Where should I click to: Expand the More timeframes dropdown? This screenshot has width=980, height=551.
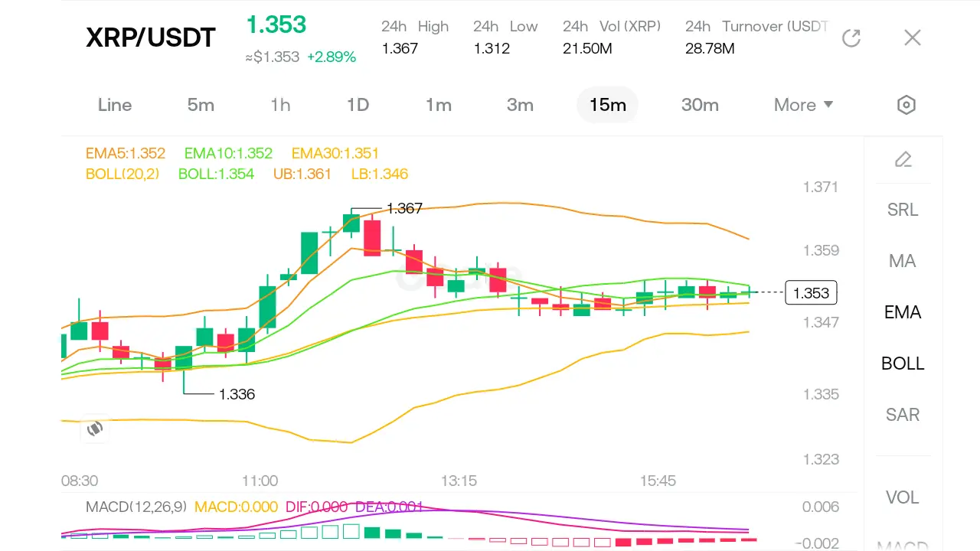[803, 105]
